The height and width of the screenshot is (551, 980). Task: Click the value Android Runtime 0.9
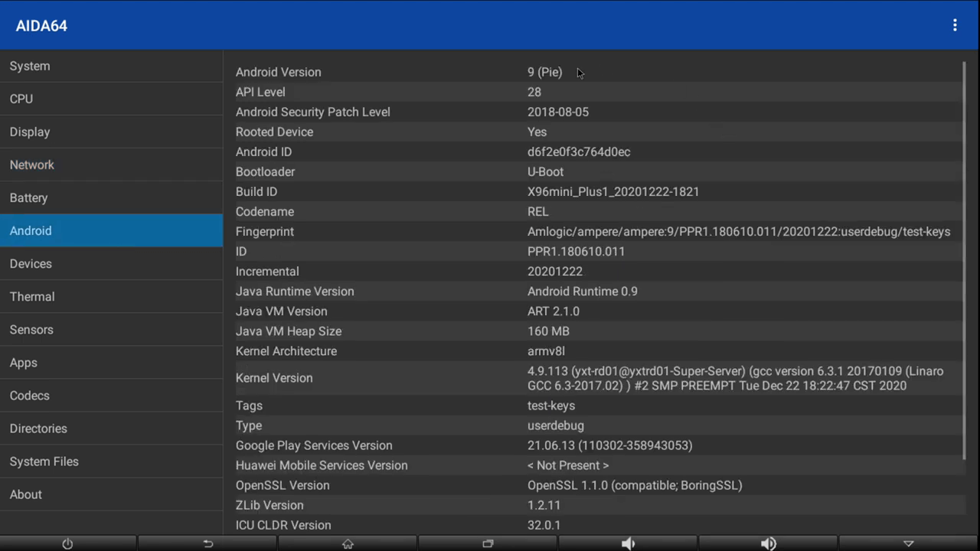pyautogui.click(x=583, y=291)
